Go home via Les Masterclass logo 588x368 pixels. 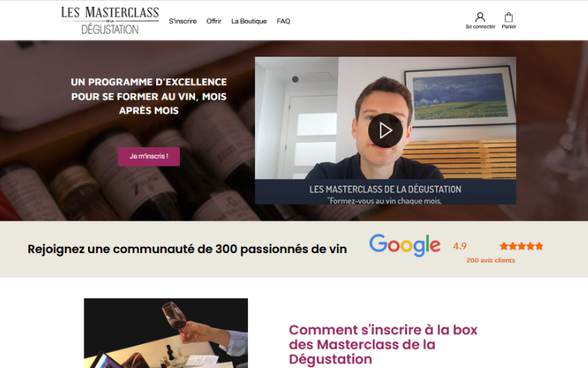tap(110, 20)
